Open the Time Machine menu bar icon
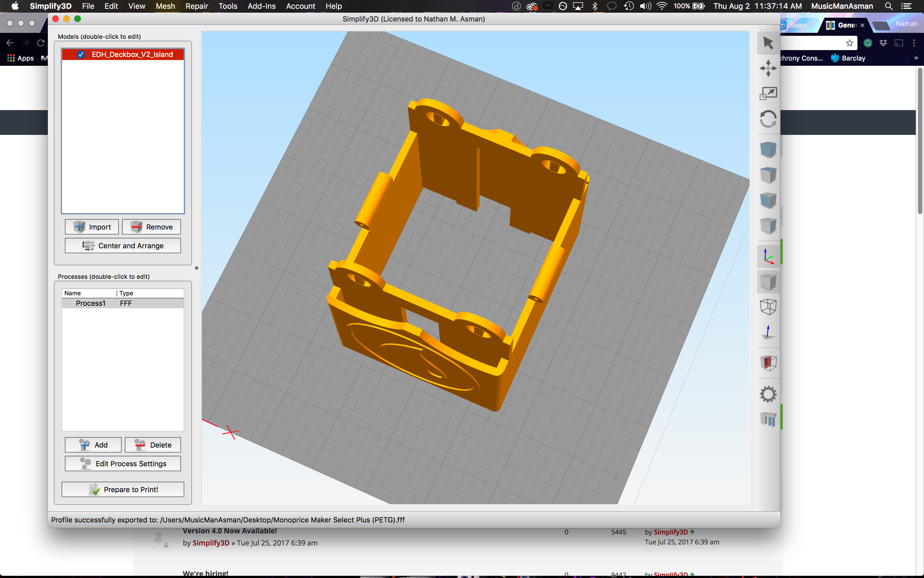 coord(629,6)
